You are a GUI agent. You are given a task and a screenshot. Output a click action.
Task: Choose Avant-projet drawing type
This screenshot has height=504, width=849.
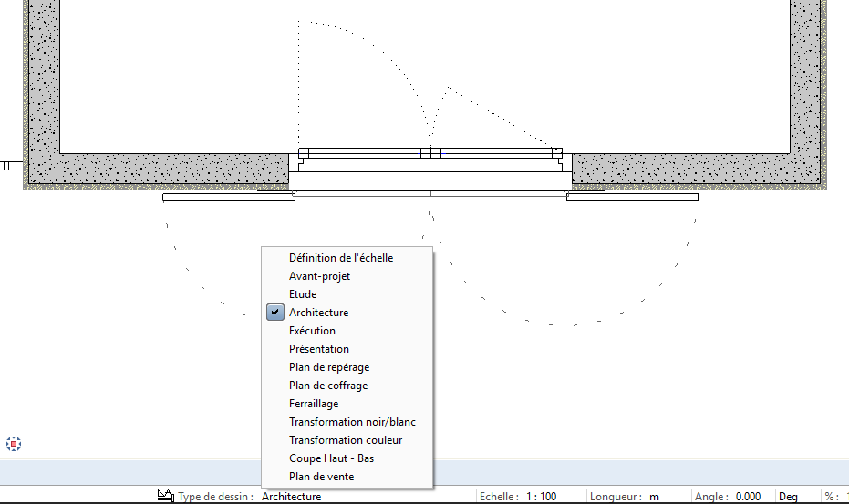[347, 276]
